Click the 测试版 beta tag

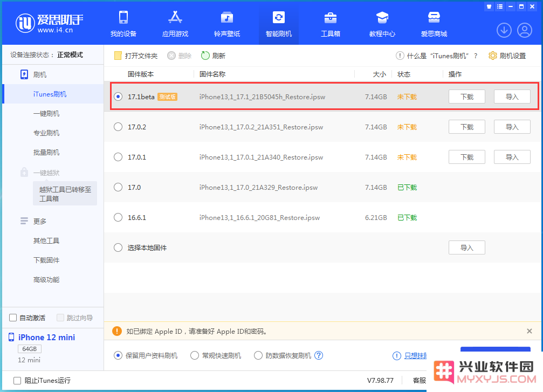167,97
